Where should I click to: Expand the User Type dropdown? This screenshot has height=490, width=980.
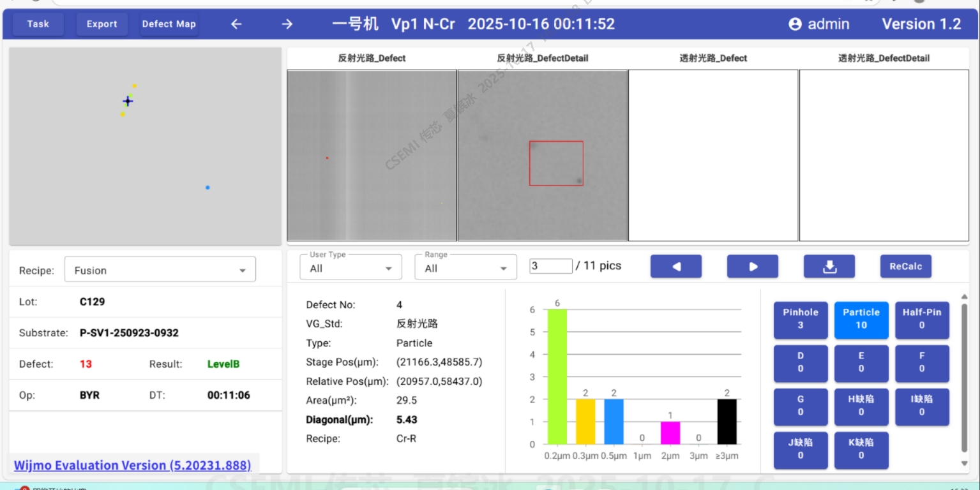point(351,267)
